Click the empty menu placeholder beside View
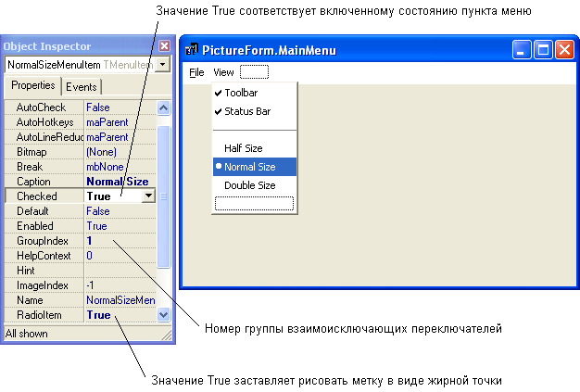 tap(254, 72)
